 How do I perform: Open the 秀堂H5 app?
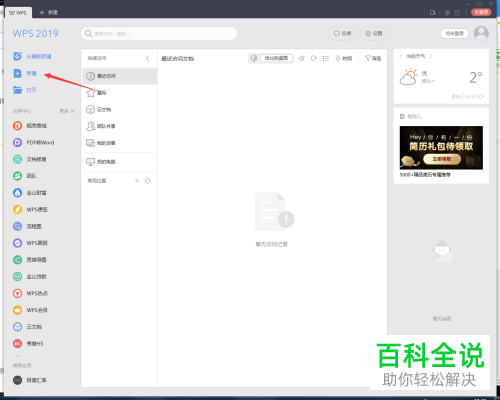(28, 343)
